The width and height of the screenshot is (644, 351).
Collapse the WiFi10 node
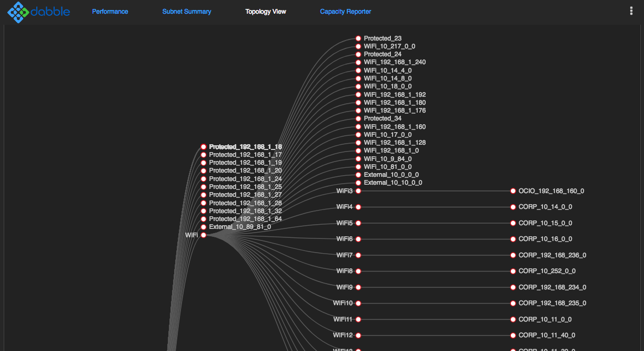pyautogui.click(x=358, y=303)
